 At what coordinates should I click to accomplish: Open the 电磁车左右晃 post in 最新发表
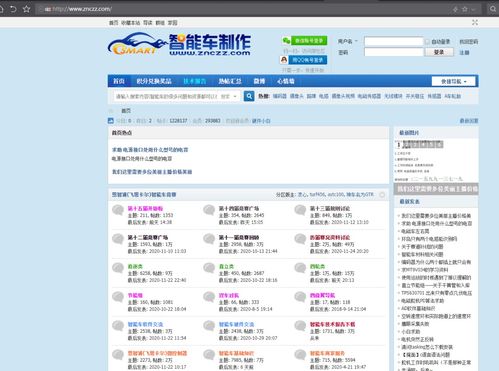(415, 231)
